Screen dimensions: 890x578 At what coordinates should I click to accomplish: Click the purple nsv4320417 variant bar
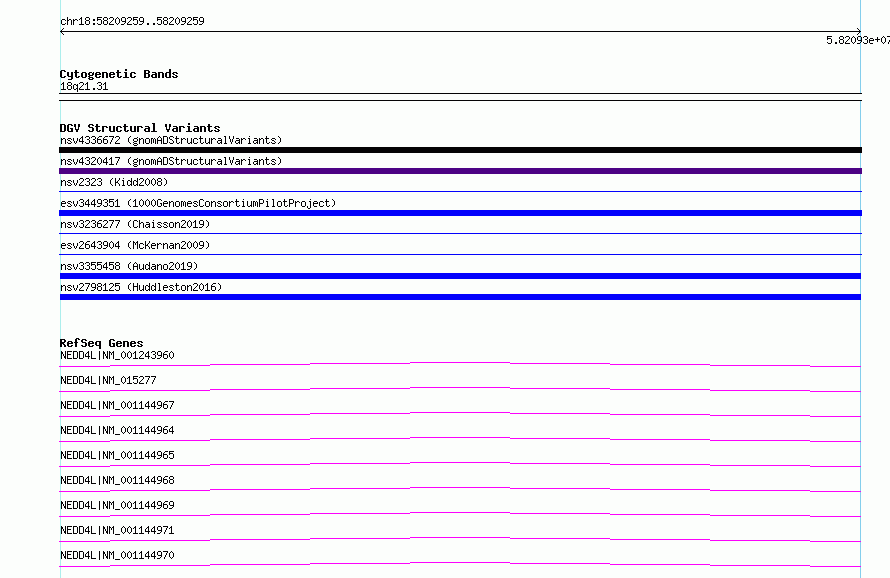click(x=460, y=171)
